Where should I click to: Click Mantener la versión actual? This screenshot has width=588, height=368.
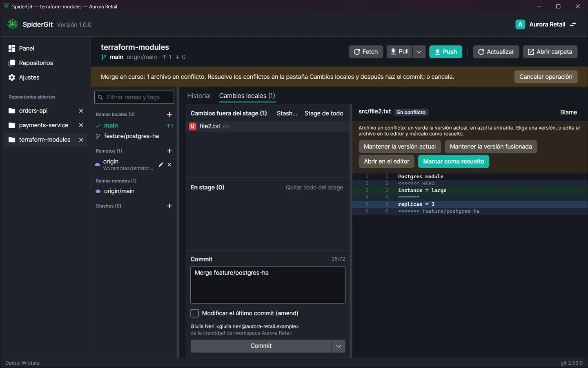click(400, 146)
